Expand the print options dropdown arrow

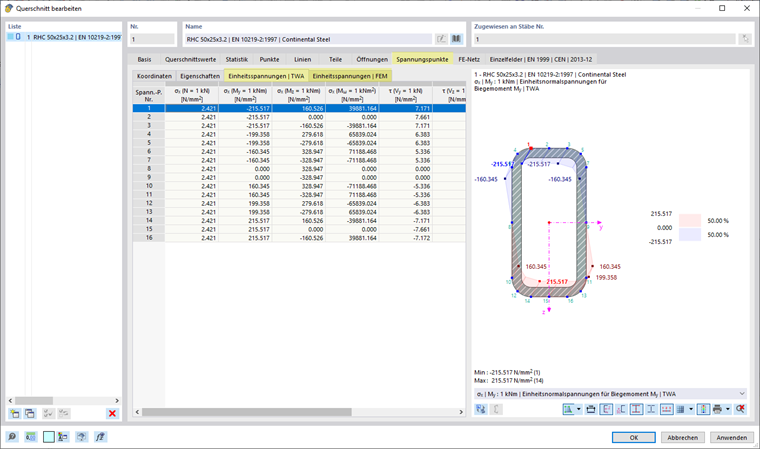point(728,409)
